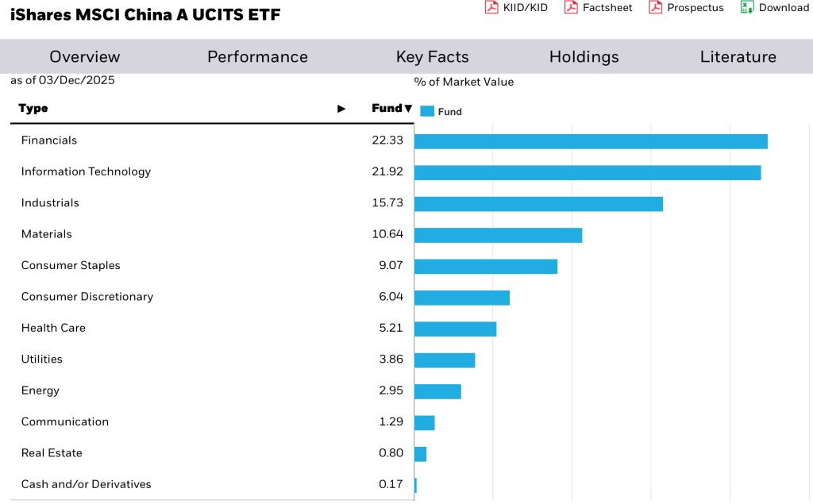
Task: Click the Information Technology chart bar
Action: pos(588,173)
